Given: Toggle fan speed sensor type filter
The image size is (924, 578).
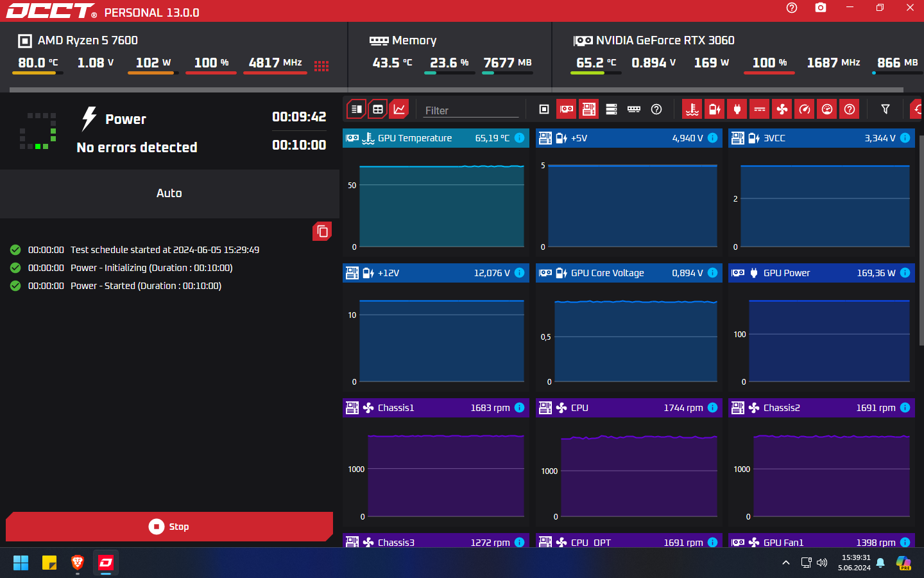Looking at the screenshot, I should click(782, 109).
